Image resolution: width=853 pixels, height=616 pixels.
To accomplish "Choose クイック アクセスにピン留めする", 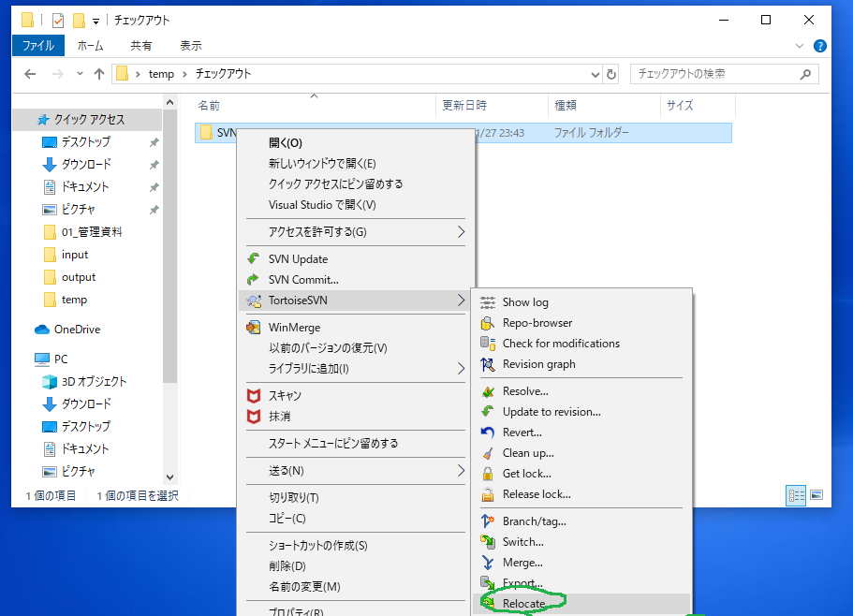I will tap(356, 184).
